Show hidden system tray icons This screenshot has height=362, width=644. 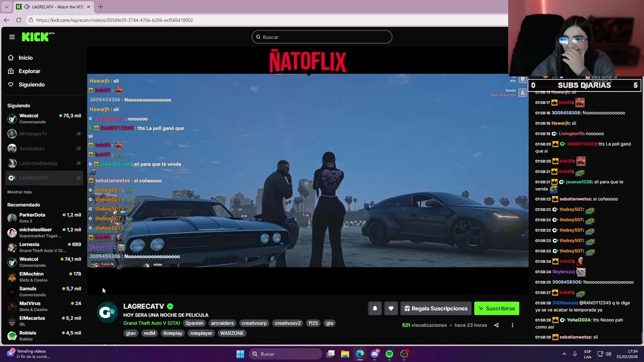pyautogui.click(x=564, y=354)
